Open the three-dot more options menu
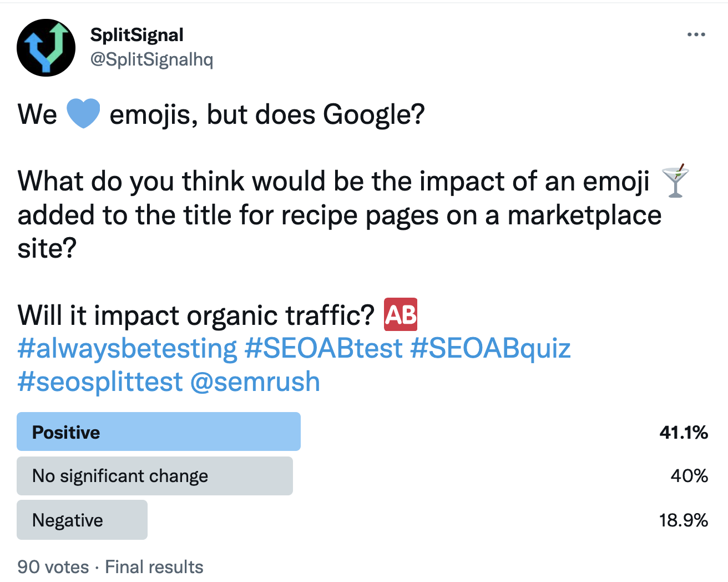Viewport: 728px width, 582px height. (696, 34)
